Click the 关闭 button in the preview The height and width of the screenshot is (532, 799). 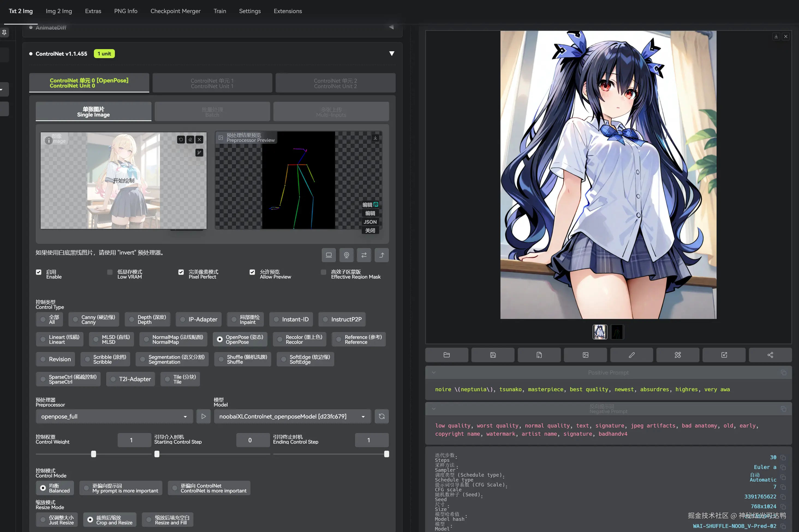point(370,231)
